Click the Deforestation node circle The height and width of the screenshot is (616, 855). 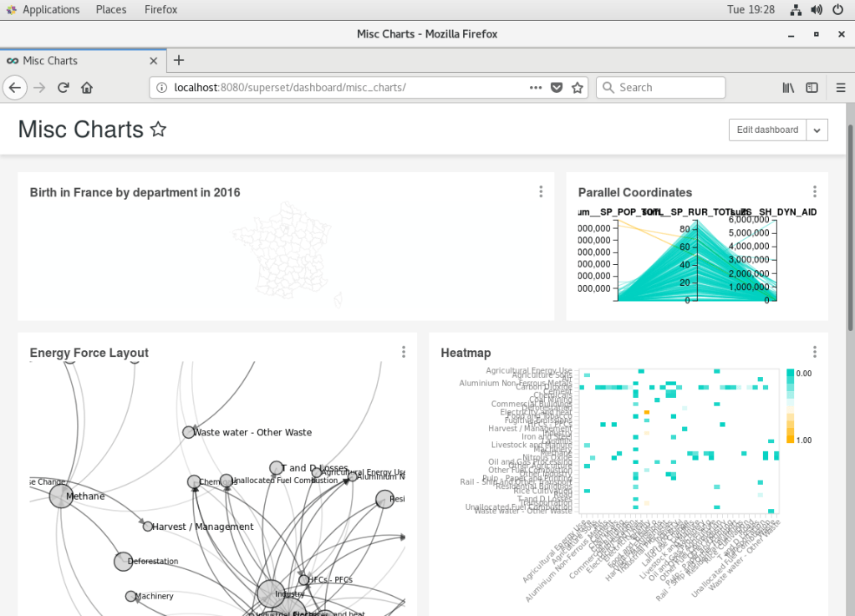click(123, 562)
